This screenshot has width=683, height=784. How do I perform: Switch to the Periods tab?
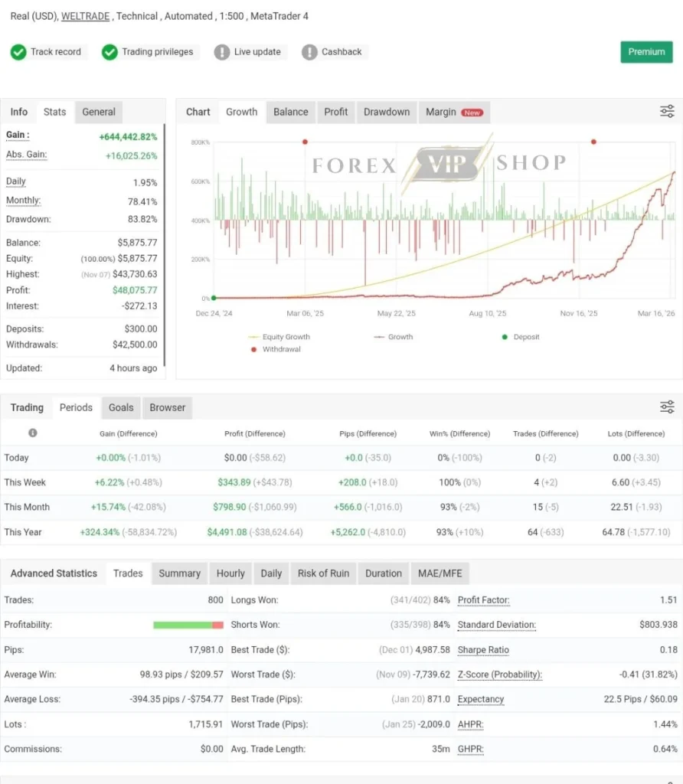click(76, 407)
